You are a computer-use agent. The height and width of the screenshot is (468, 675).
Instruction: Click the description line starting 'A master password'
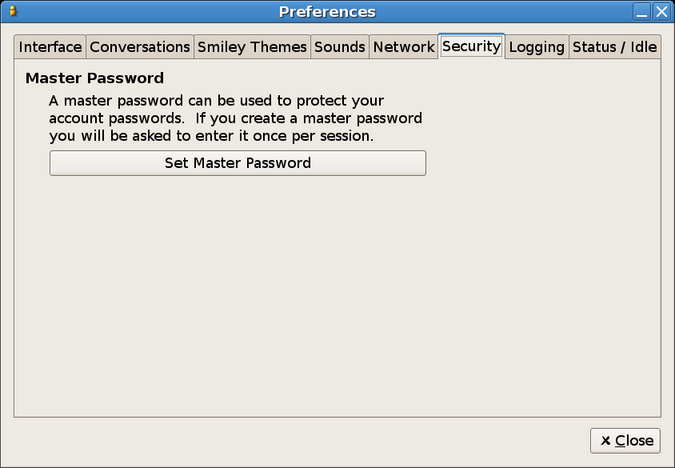coord(217,101)
